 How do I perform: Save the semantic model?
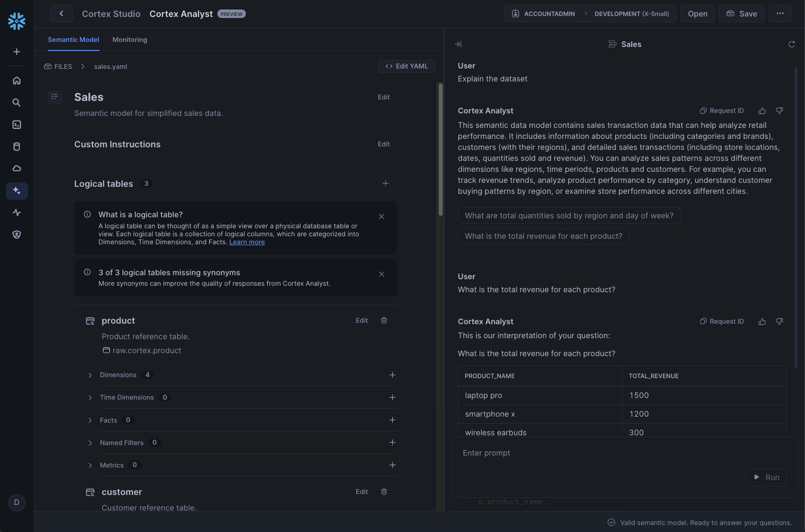pyautogui.click(x=742, y=14)
